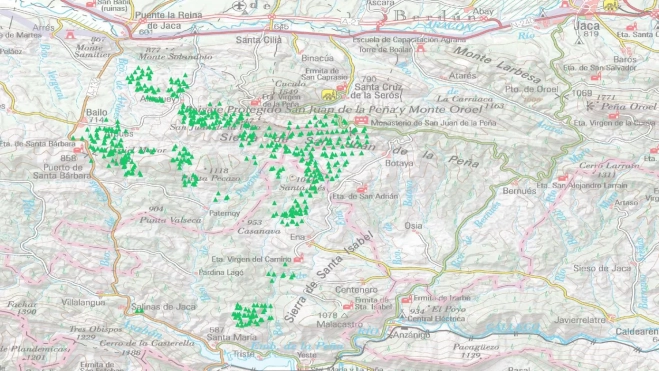
Task: Select the Central Eléctrica label
Action: click(436, 318)
